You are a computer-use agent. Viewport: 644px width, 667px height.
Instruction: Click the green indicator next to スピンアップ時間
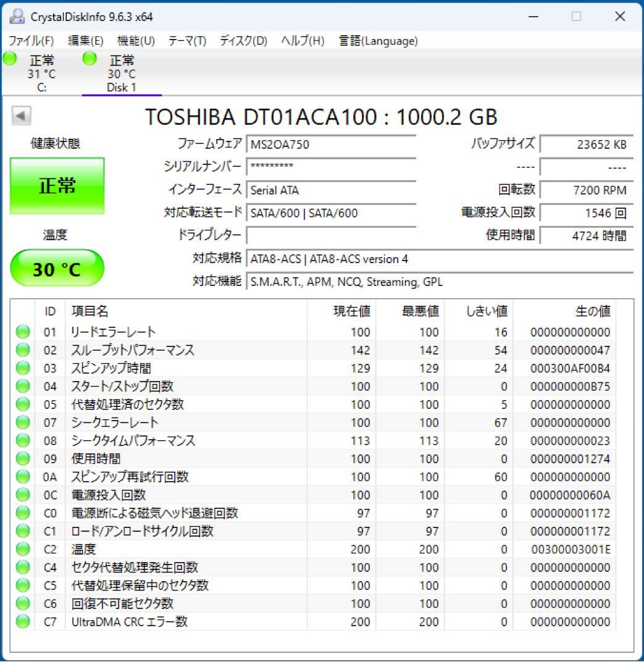tap(22, 367)
